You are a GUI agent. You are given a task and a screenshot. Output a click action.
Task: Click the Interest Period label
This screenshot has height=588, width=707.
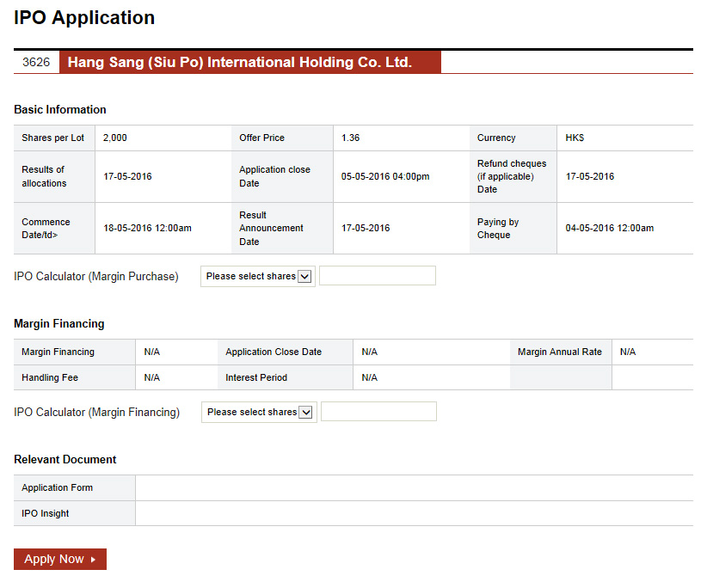point(256,377)
